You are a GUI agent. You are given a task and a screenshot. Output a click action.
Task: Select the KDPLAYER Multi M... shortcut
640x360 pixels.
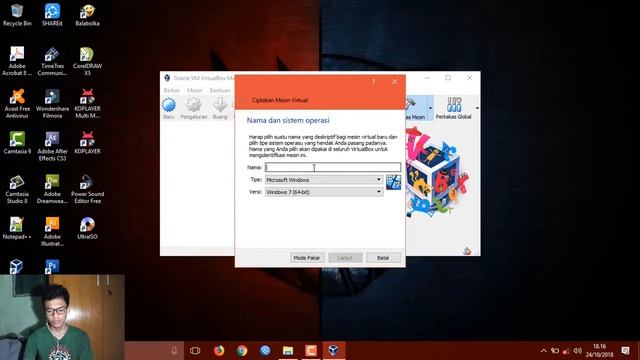87,104
